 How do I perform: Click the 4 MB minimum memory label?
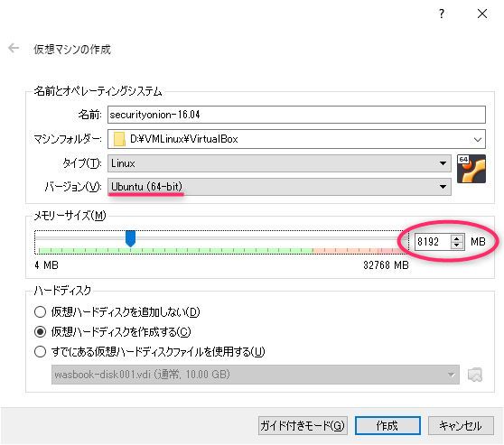click(46, 265)
